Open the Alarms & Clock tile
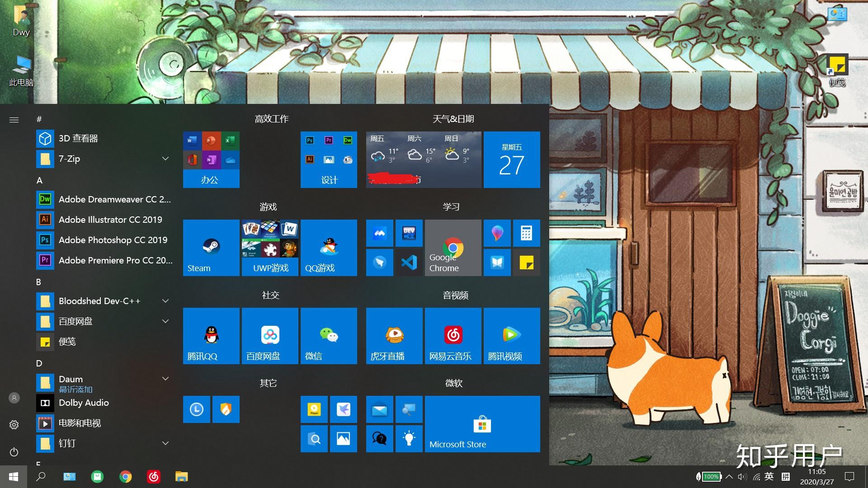 pos(197,409)
